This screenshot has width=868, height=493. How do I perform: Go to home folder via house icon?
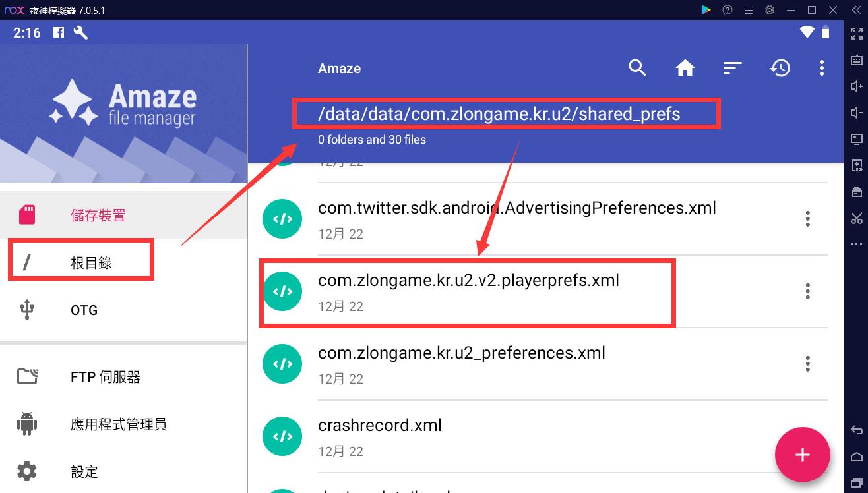pos(685,68)
